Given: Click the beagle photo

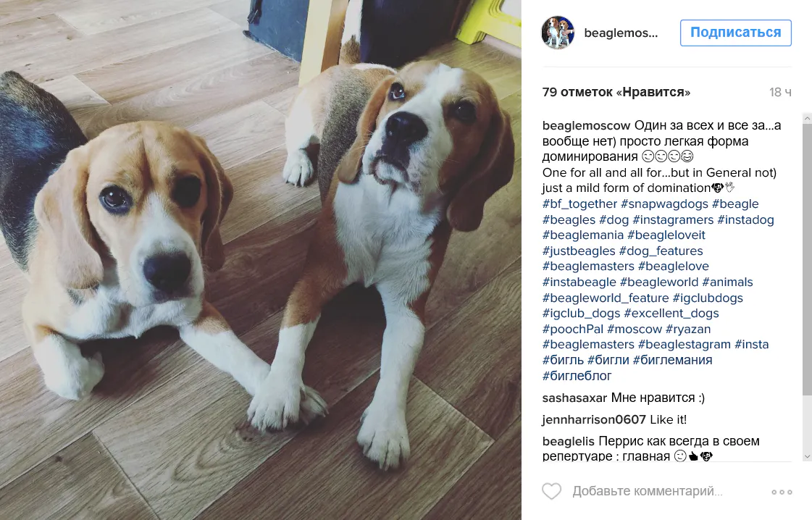Looking at the screenshot, I should (261, 260).
